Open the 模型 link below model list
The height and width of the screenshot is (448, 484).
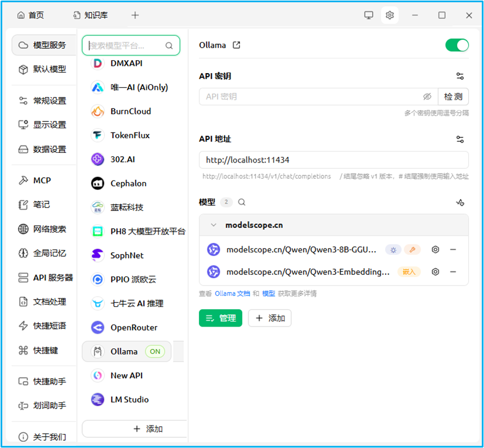click(x=268, y=293)
